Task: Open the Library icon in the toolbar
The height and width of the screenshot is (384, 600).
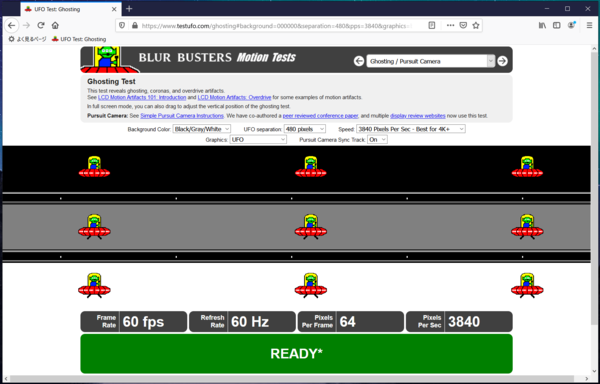Action: coord(542,26)
